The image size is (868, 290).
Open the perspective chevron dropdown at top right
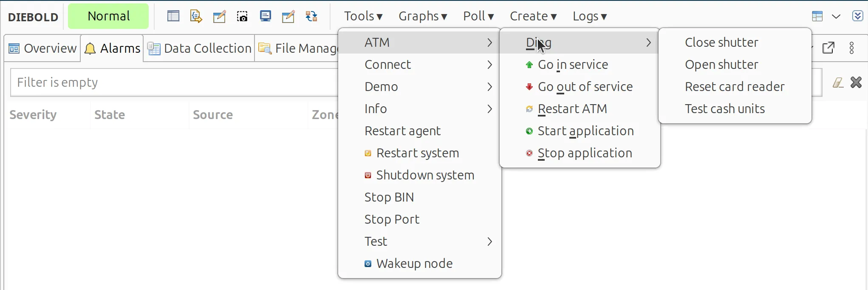836,17
